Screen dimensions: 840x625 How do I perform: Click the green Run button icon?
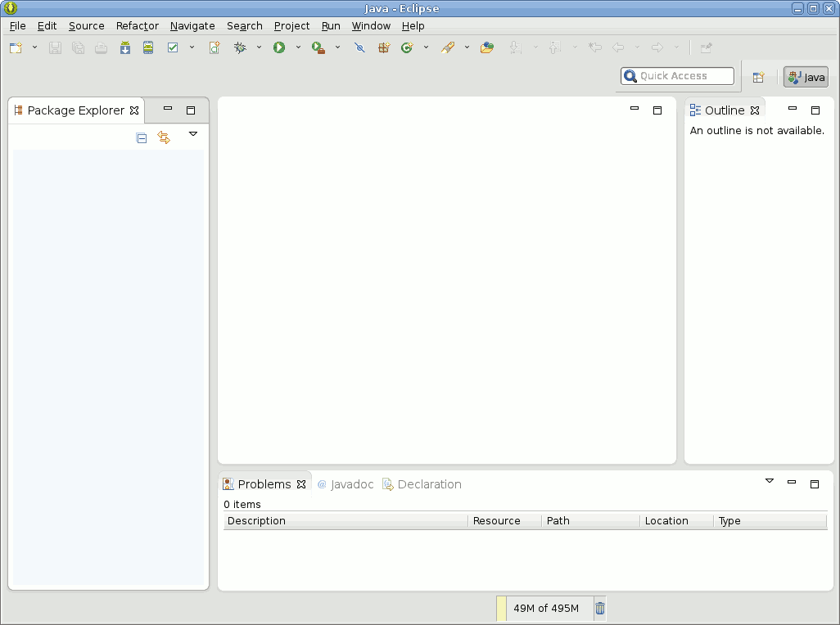(279, 47)
